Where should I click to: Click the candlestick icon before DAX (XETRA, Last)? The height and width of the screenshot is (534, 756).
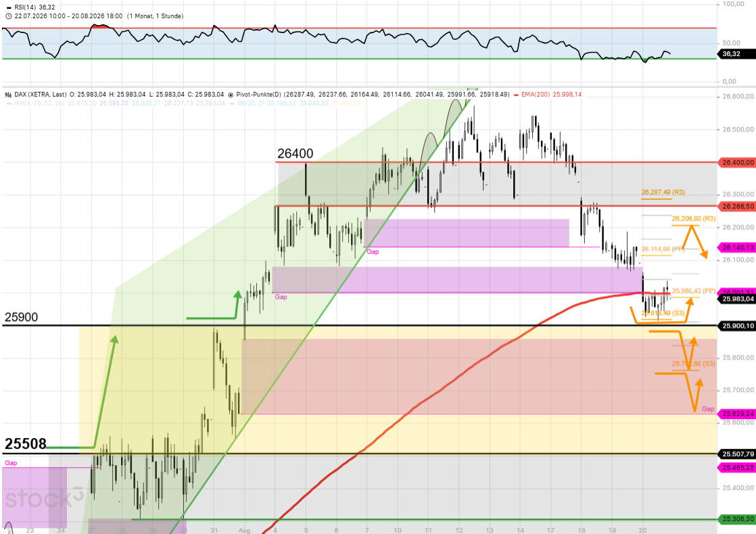(x=8, y=95)
